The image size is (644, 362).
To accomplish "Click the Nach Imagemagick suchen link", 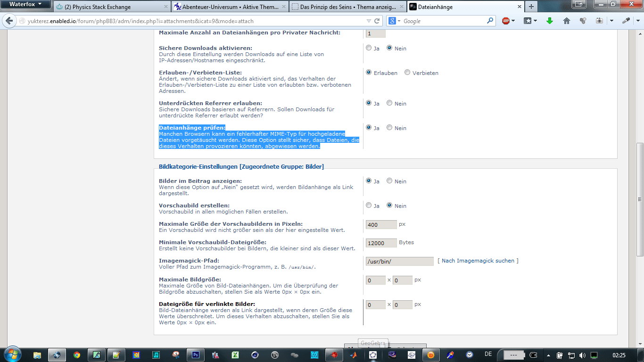I will [478, 261].
